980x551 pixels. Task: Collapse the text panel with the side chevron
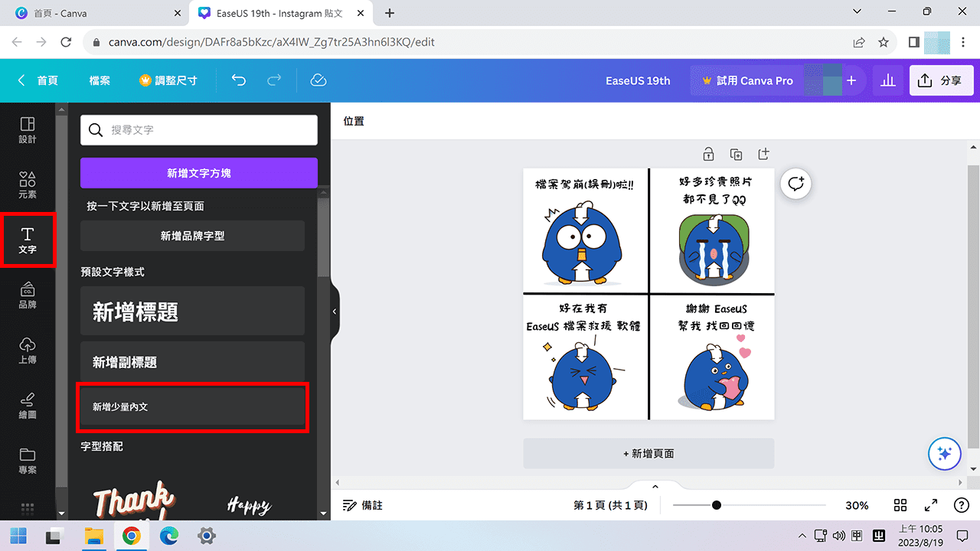click(334, 311)
